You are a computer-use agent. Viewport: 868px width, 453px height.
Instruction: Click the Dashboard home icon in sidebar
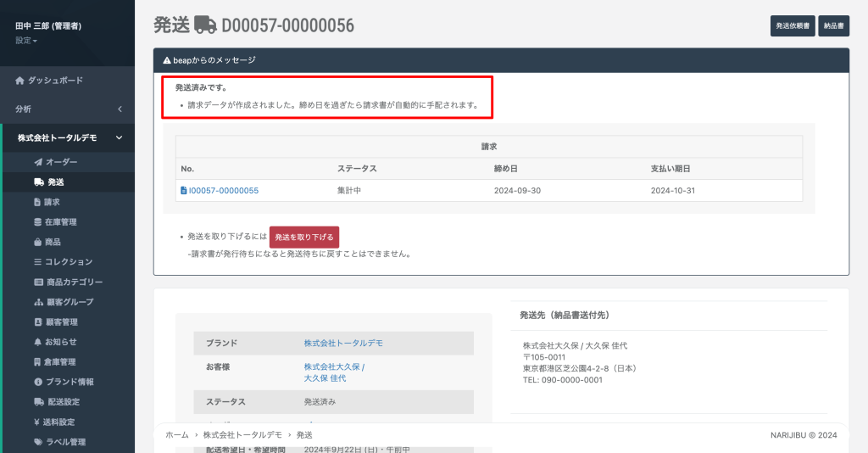[19, 81]
